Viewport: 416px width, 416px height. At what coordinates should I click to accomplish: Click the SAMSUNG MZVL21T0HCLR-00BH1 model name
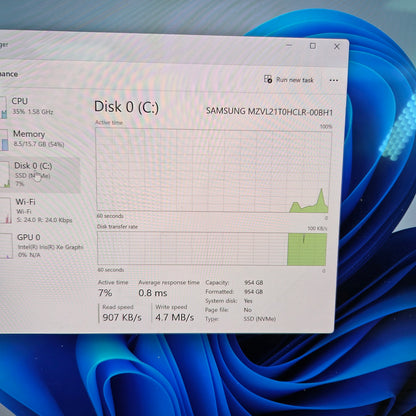pyautogui.click(x=269, y=111)
